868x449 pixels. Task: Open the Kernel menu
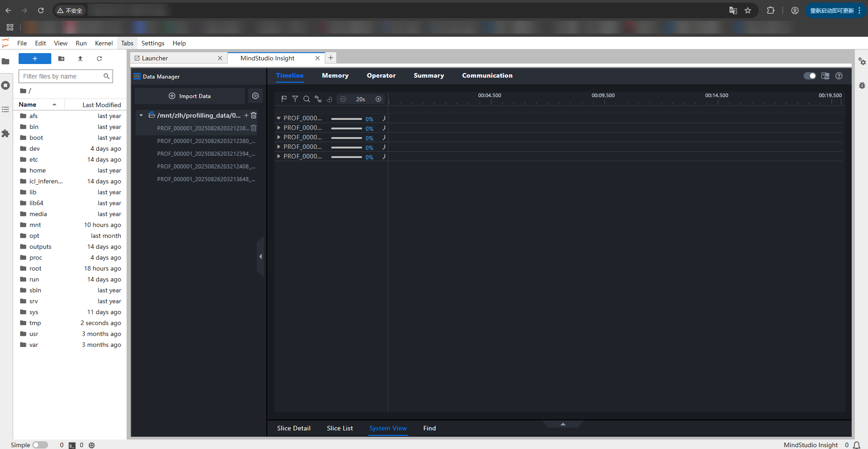[104, 43]
